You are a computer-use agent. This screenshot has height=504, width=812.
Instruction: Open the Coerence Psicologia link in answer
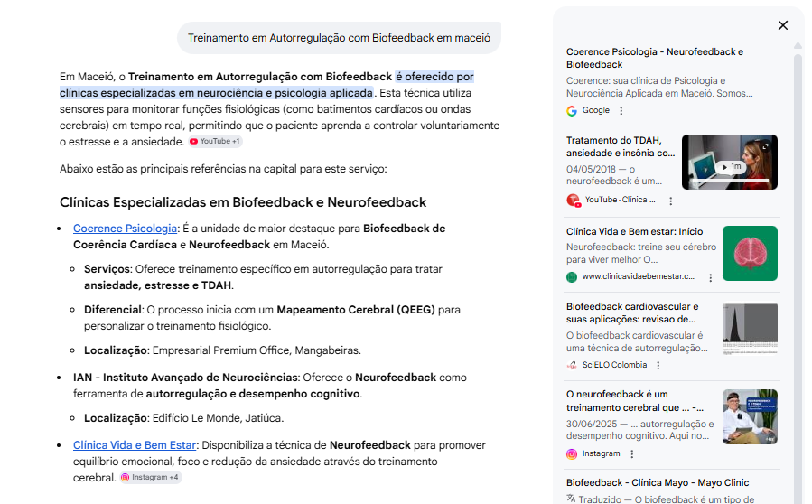click(x=125, y=229)
